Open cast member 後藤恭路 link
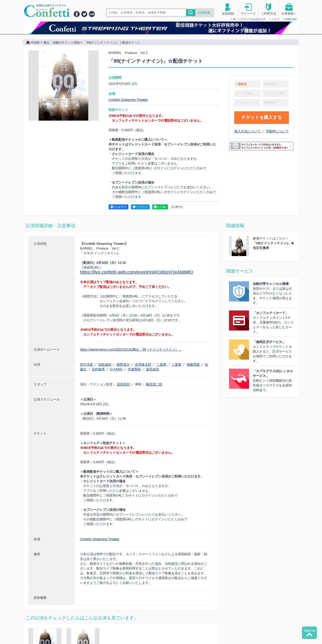322x644 pixels. 193,365
